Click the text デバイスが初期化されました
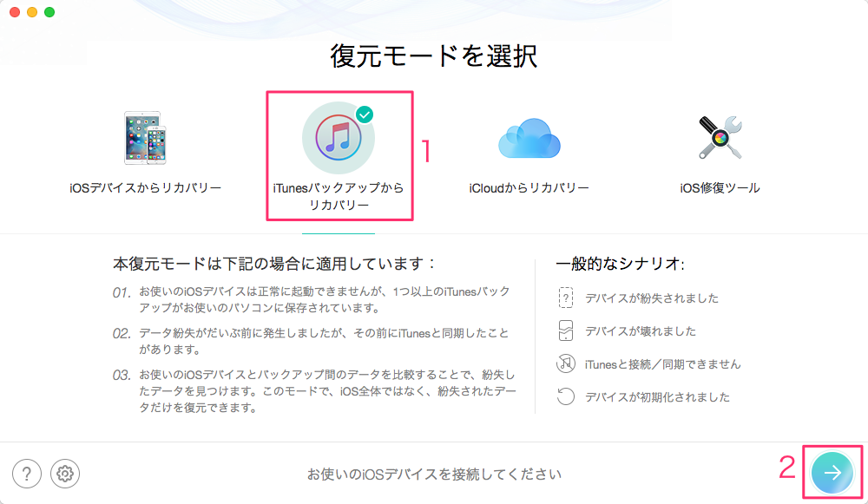The height and width of the screenshot is (504, 868). coord(657,397)
